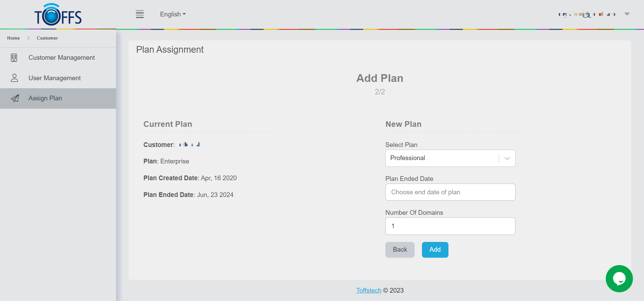
Task: Click the Customer breadcrumb link
Action: 47,38
